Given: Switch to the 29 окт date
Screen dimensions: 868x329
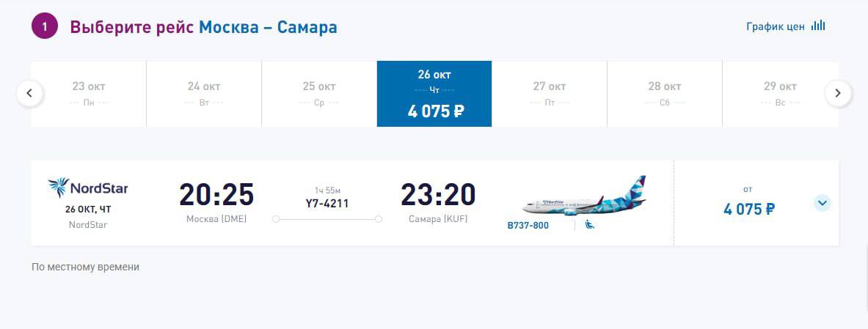Looking at the screenshot, I should click(x=780, y=93).
